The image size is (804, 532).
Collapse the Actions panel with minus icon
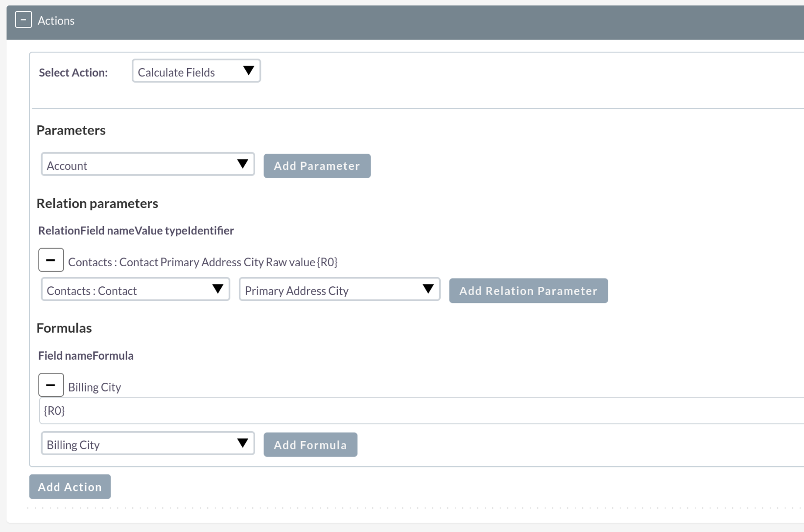[23, 20]
